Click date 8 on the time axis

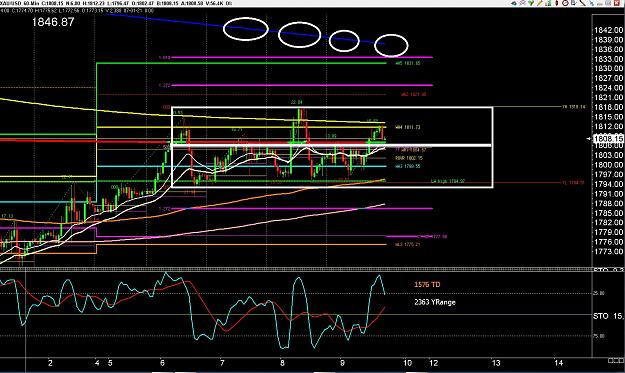[x=282, y=363]
